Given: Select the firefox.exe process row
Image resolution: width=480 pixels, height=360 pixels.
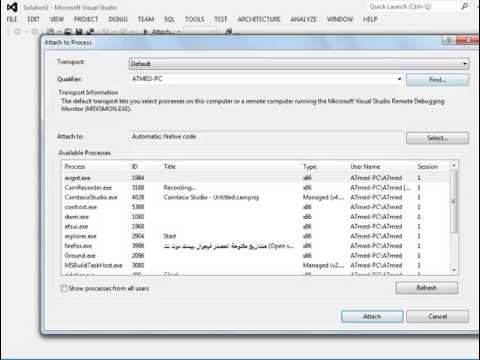Looking at the screenshot, I should [x=256, y=246].
